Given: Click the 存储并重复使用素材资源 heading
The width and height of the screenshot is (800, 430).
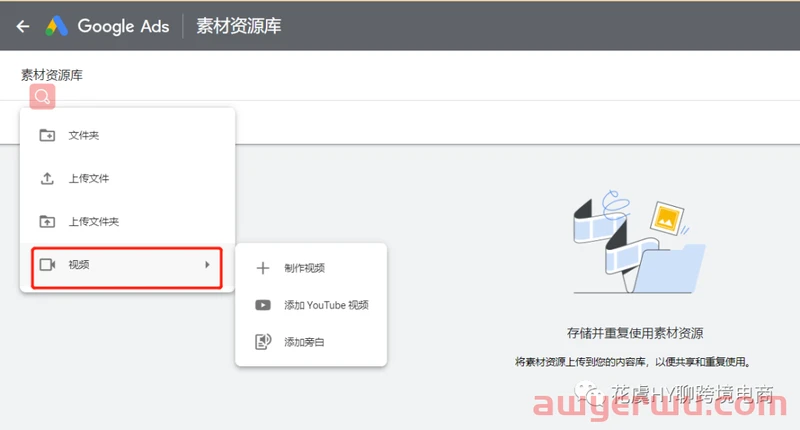Looking at the screenshot, I should (635, 333).
